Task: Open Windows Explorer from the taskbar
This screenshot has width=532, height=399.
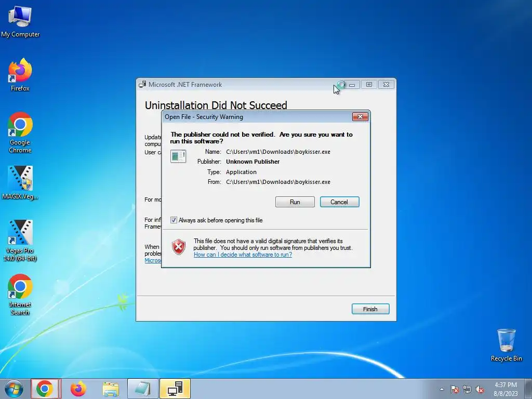Action: [x=111, y=389]
